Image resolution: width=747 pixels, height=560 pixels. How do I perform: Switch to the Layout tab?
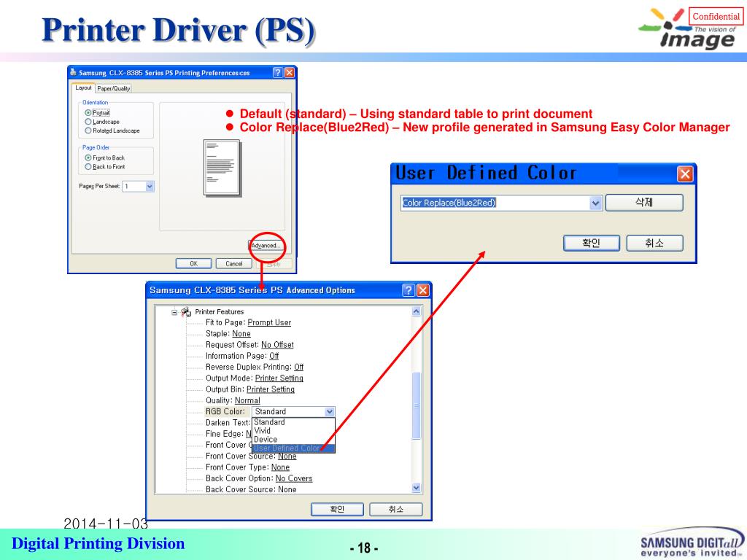(83, 88)
